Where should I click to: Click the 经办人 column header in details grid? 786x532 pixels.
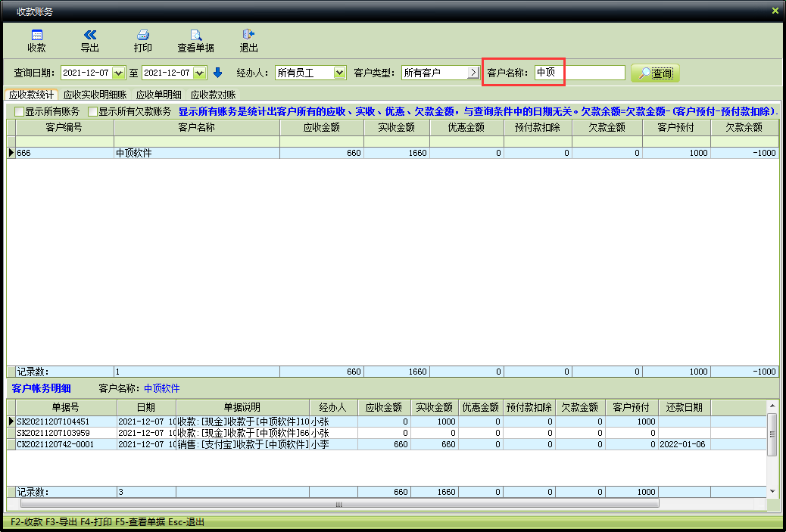pyautogui.click(x=333, y=408)
